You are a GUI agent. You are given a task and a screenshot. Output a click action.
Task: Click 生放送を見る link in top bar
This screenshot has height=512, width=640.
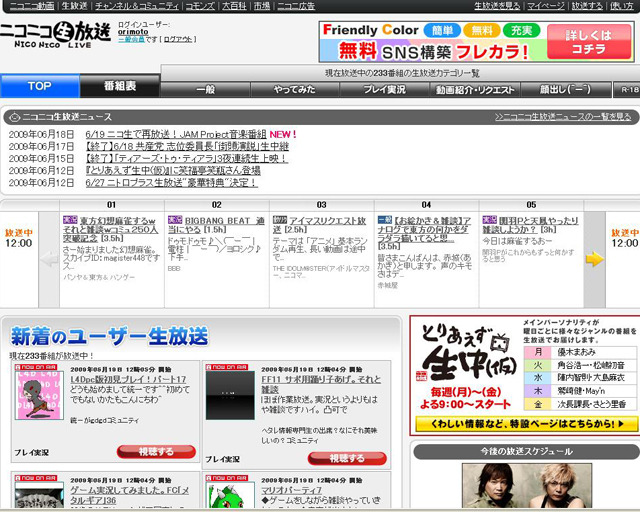tap(497, 6)
